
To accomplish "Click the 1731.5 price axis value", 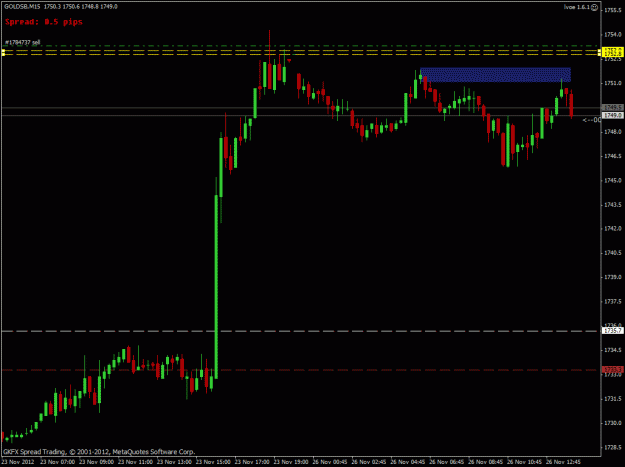I will pyautogui.click(x=613, y=398).
